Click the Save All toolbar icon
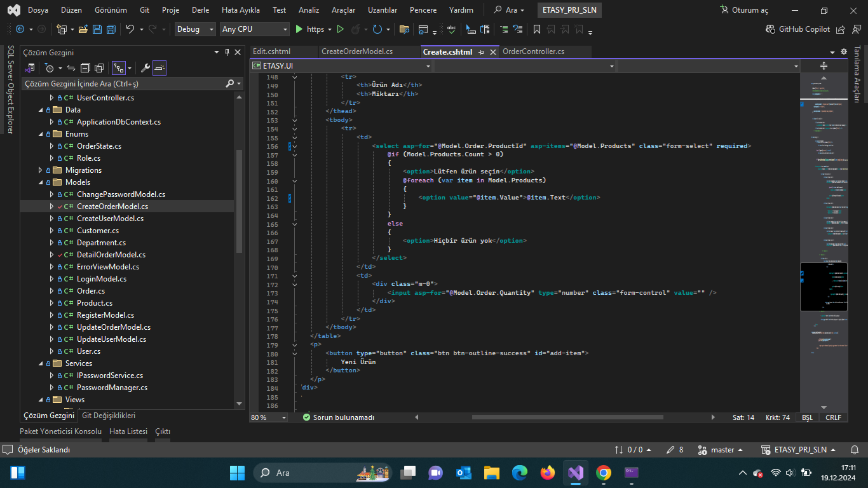Screen dimensions: 868x488 pyautogui.click(x=111, y=29)
